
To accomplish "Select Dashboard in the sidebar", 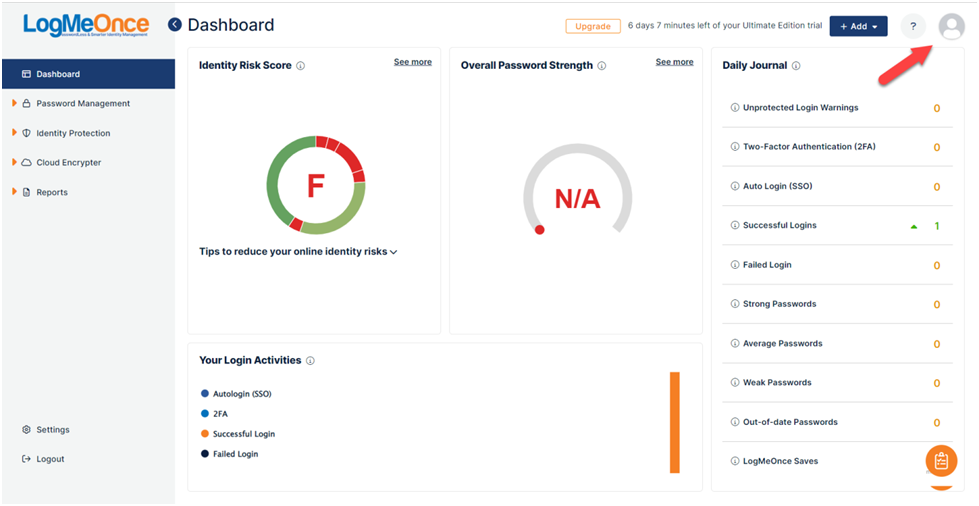I will point(88,74).
